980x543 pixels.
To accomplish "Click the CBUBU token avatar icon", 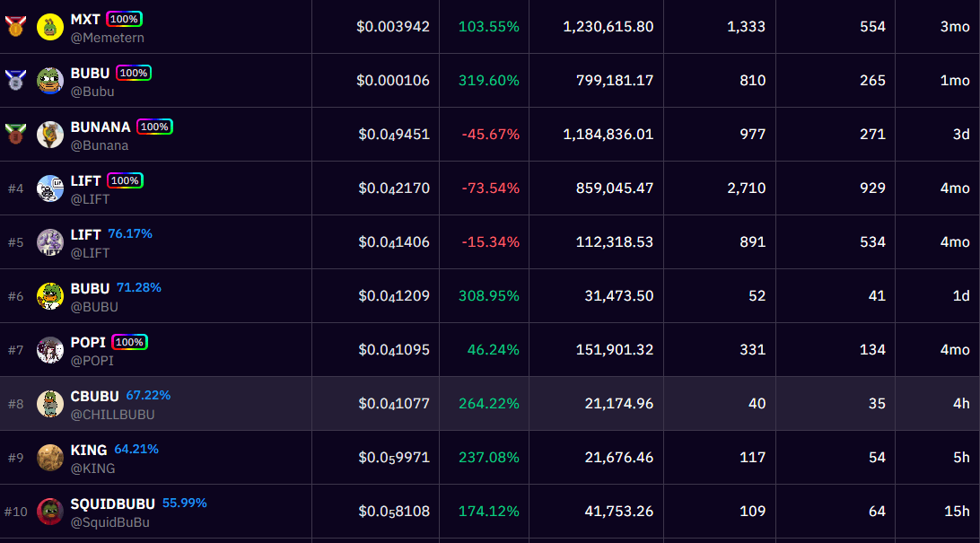I will [50, 404].
